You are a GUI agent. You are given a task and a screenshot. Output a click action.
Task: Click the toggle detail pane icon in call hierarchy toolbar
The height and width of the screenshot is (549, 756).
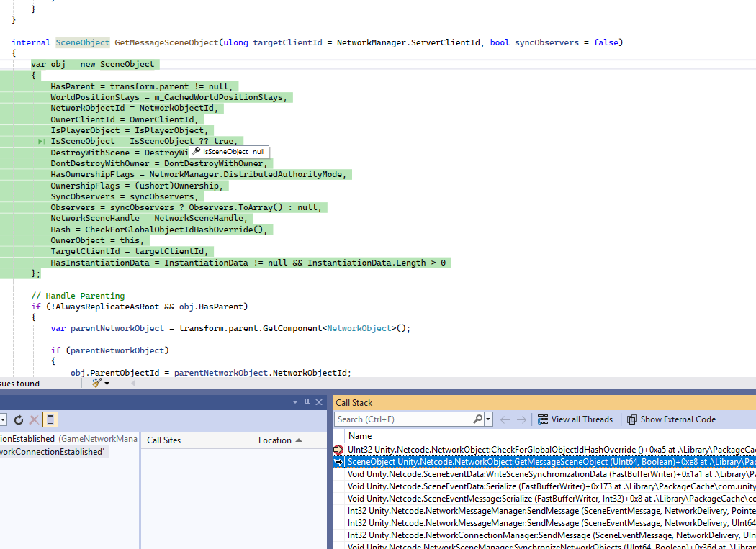pos(50,419)
